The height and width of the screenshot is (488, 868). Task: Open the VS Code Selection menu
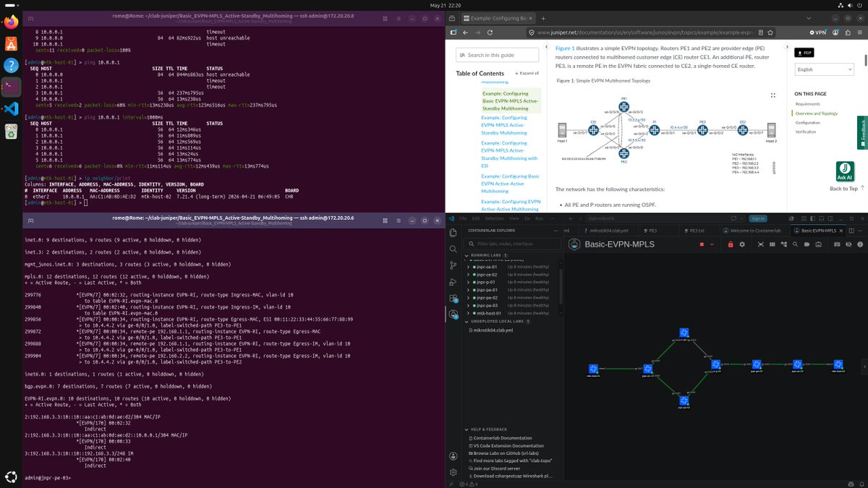495,218
